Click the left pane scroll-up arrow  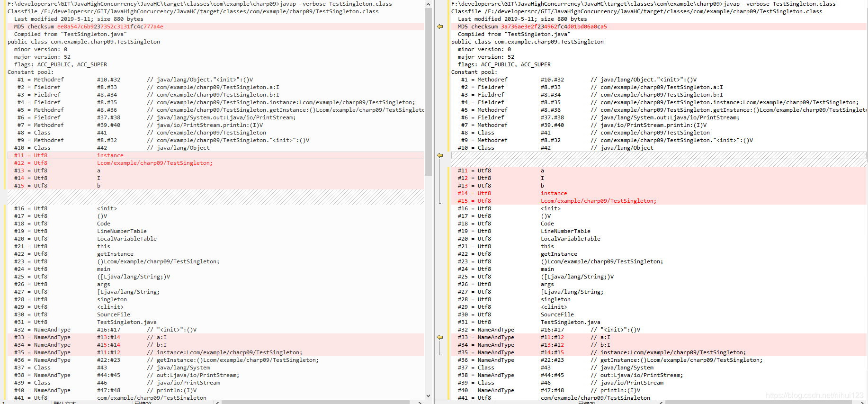pyautogui.click(x=428, y=4)
